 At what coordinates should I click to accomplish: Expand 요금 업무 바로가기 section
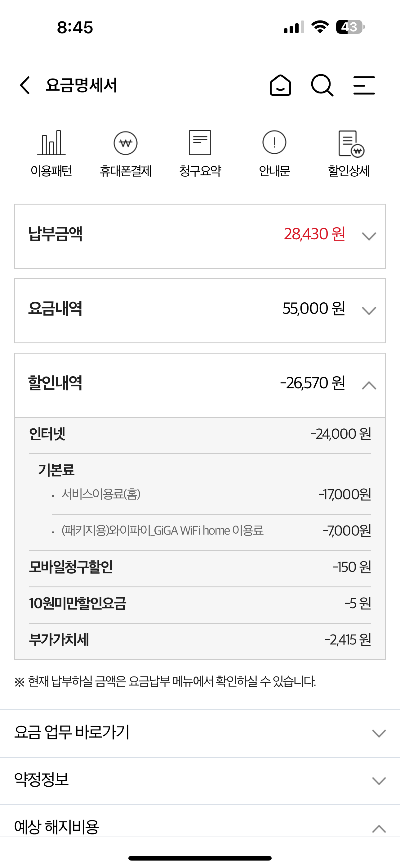pyautogui.click(x=379, y=733)
